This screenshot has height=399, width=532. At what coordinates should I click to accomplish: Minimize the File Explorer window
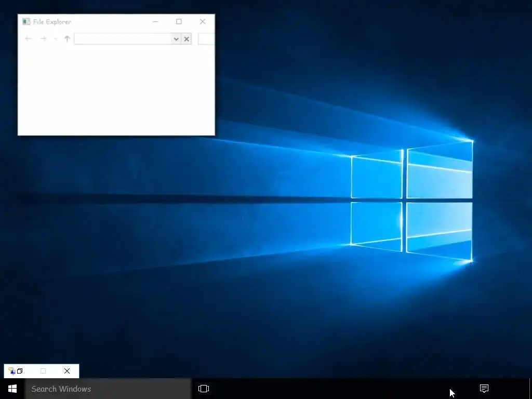pos(156,22)
